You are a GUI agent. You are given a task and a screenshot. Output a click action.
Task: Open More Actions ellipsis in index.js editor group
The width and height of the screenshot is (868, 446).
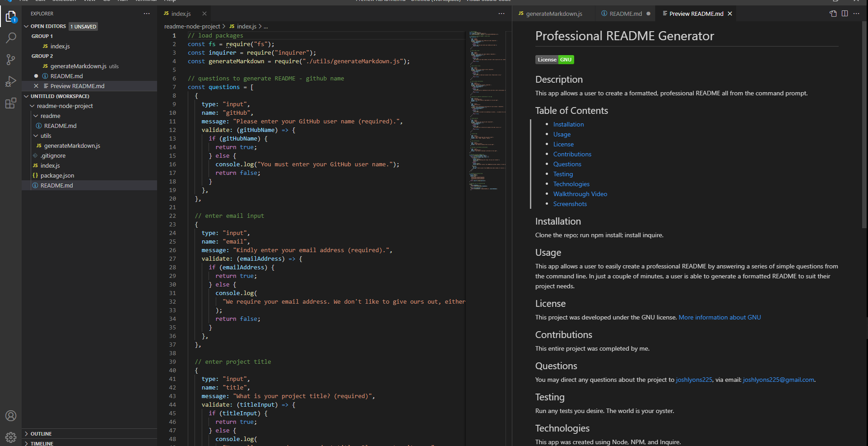(x=501, y=14)
